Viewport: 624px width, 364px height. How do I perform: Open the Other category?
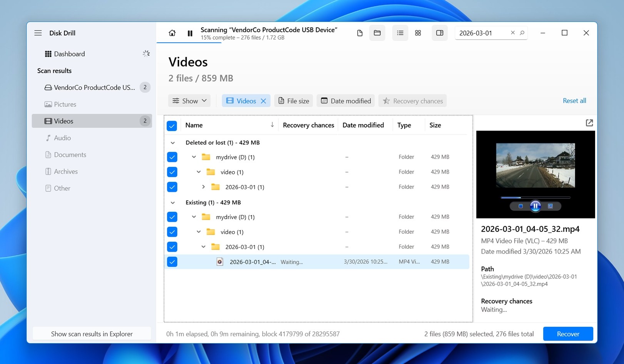tap(92, 188)
